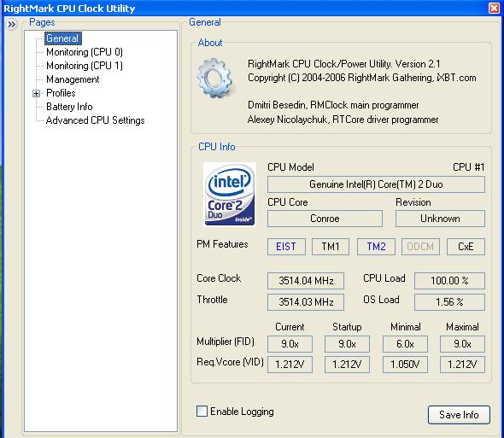Collapse the Pages panel with double-arrow button
This screenshot has width=504, height=438.
pyautogui.click(x=12, y=24)
